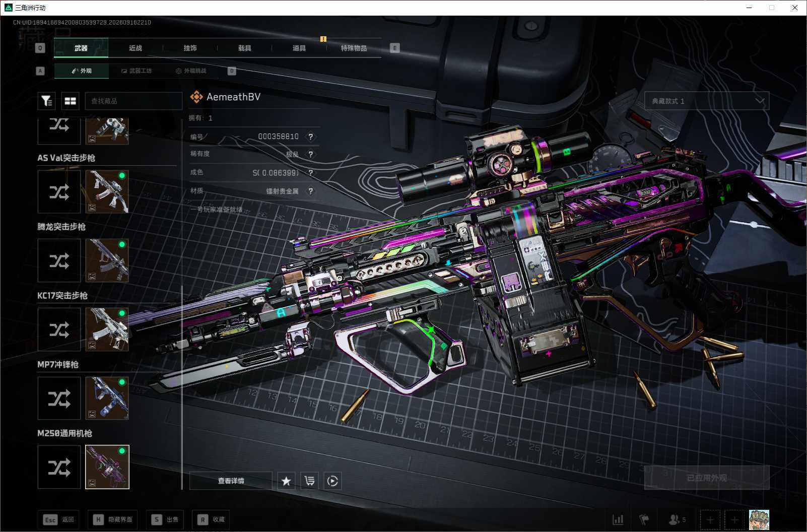Click the KC17突击步枪 heading
The image size is (807, 532).
(x=62, y=296)
